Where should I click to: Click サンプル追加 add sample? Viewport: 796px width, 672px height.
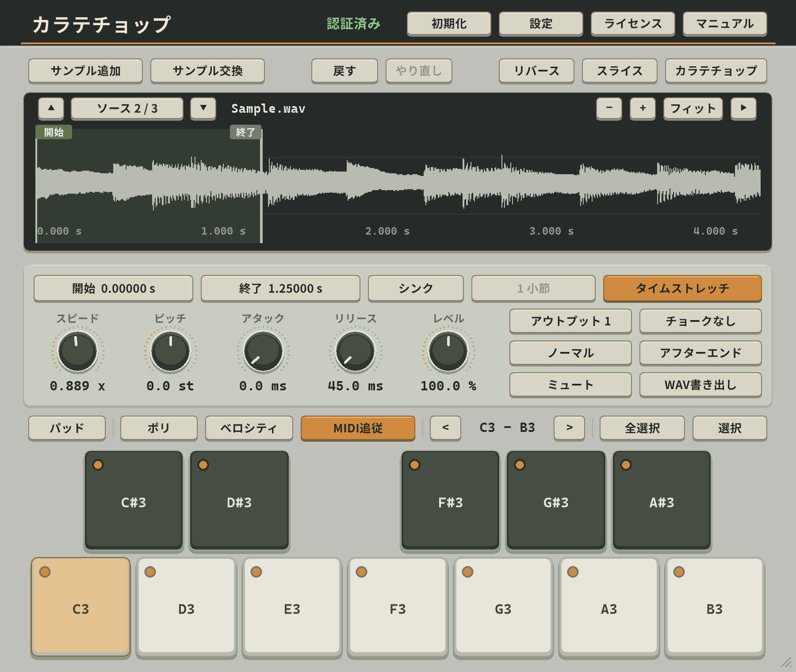[85, 71]
